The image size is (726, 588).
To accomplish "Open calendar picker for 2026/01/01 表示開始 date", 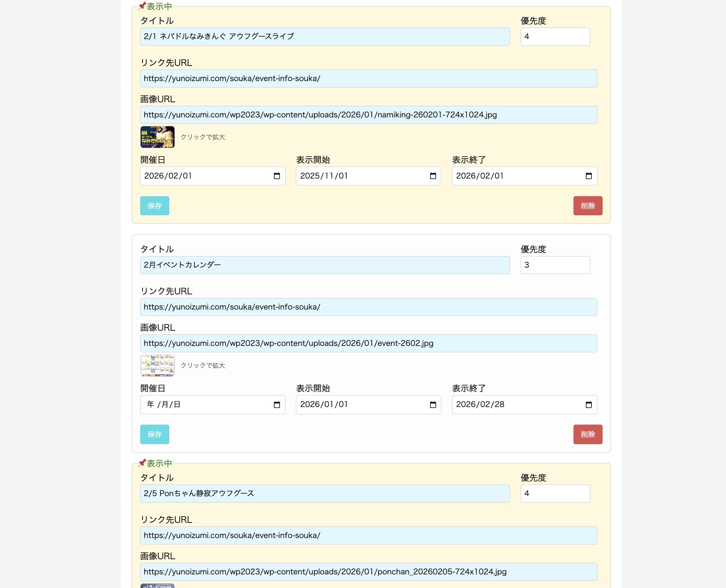I will click(x=433, y=405).
